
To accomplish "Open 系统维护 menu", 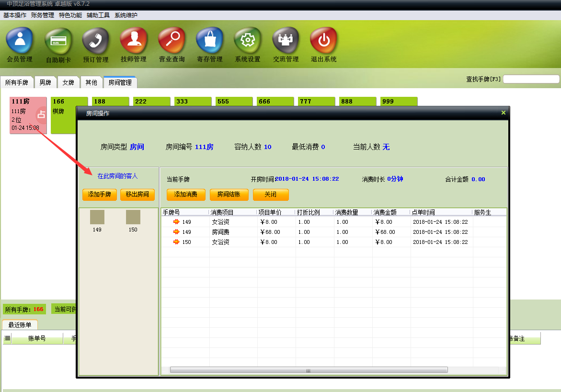I will click(x=126, y=15).
